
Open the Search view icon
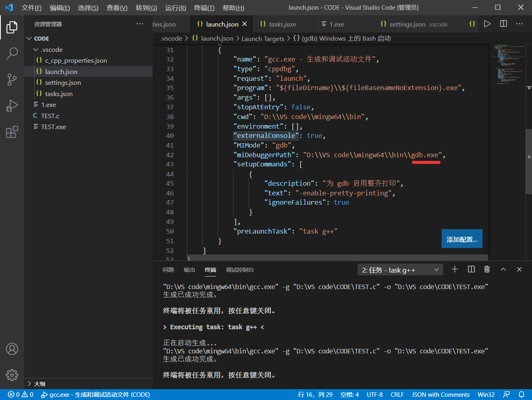[12, 53]
